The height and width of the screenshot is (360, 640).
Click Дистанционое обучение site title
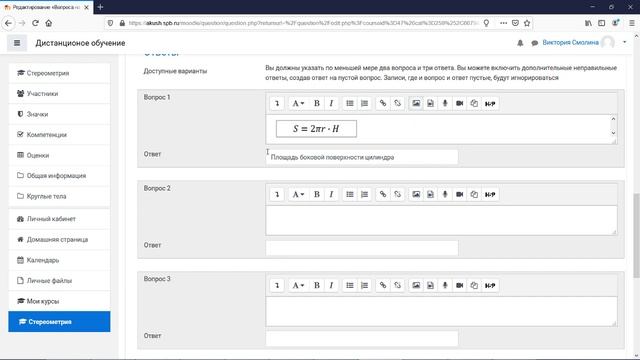click(x=80, y=43)
